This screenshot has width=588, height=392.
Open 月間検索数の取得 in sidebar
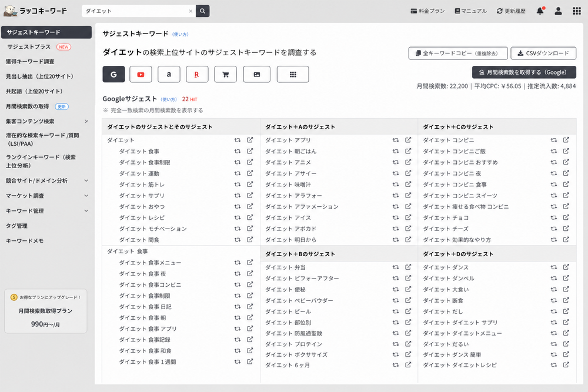coord(28,106)
